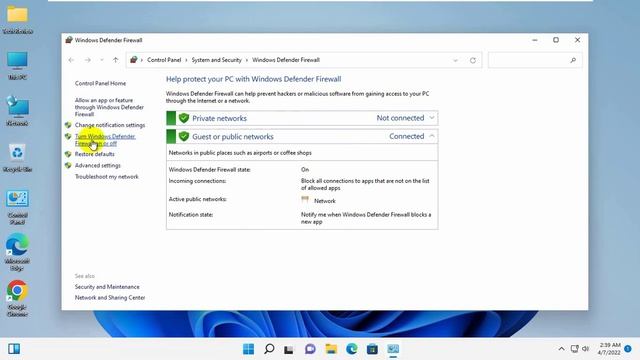The image size is (640, 360).
Task: Open the Widgets panel icon
Action: (x=14, y=349)
